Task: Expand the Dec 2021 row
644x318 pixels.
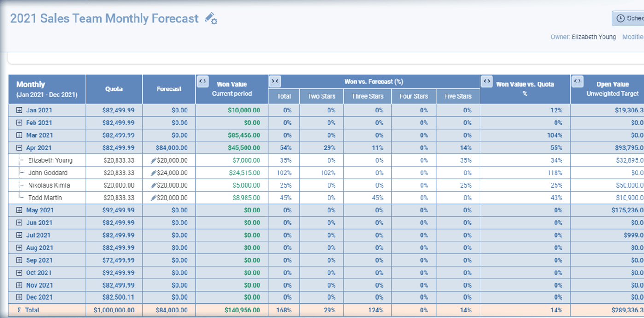Action: (18, 297)
